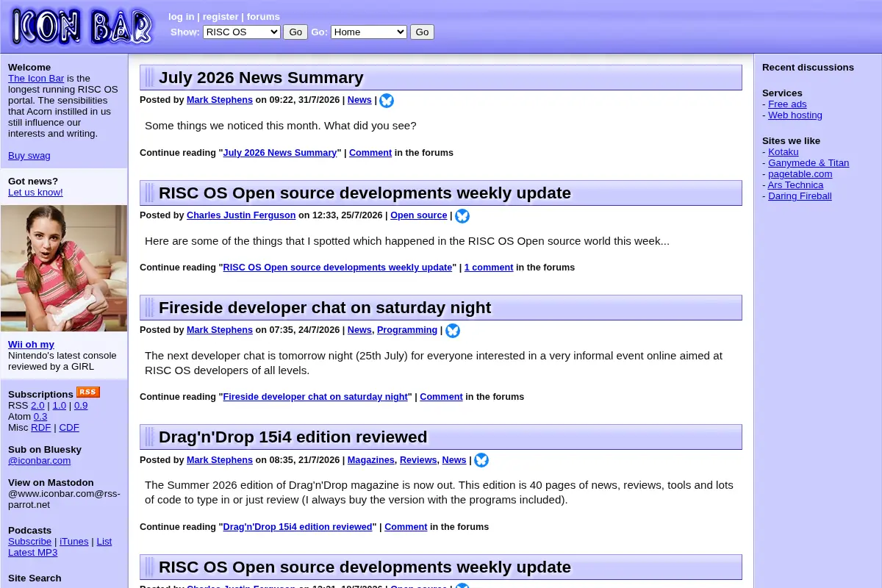Open News category on Fireside developer chat post
Screen dimensions: 882x588
tap(359, 329)
